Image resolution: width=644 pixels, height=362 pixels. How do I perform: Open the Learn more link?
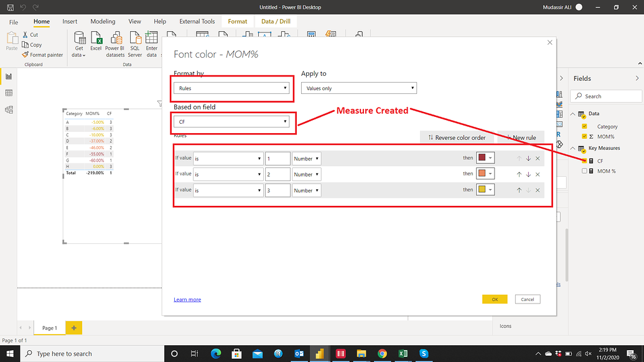click(x=187, y=299)
